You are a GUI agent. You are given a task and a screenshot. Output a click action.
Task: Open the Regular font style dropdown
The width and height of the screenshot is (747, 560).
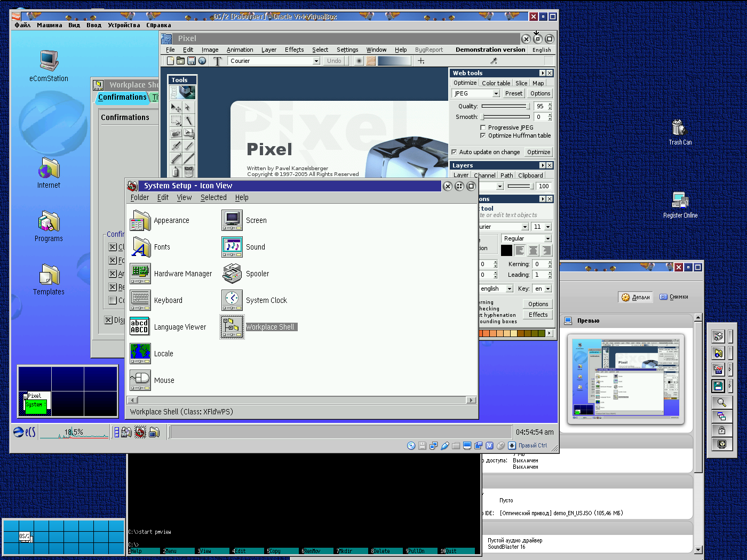tap(548, 238)
